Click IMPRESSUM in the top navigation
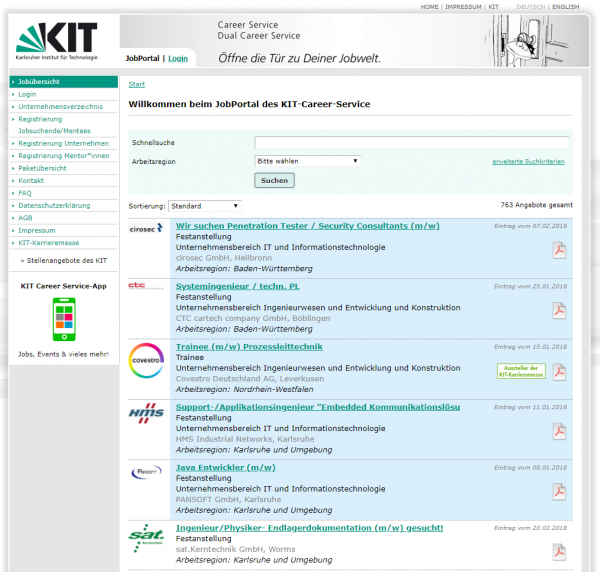Viewport: 600px width, 572px height. click(x=463, y=7)
